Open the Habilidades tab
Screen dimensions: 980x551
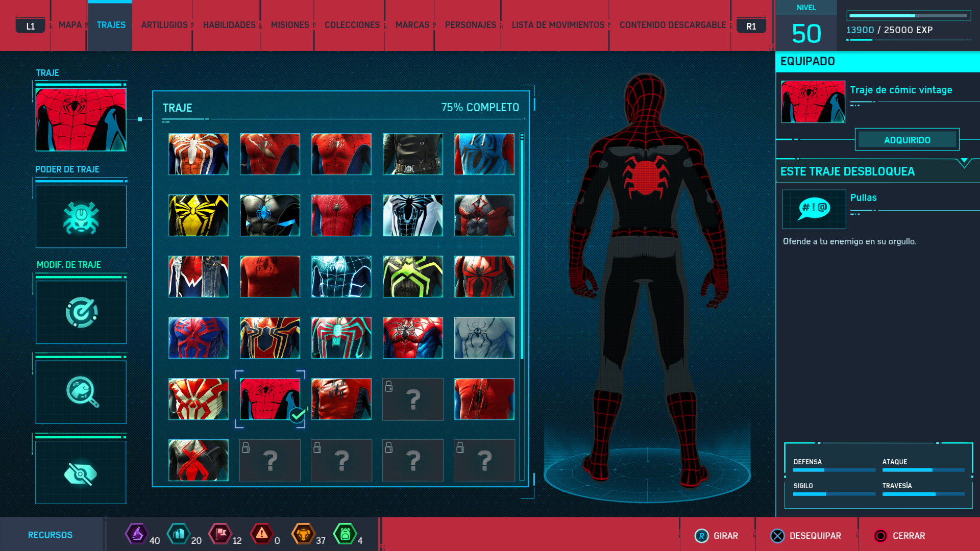click(229, 25)
